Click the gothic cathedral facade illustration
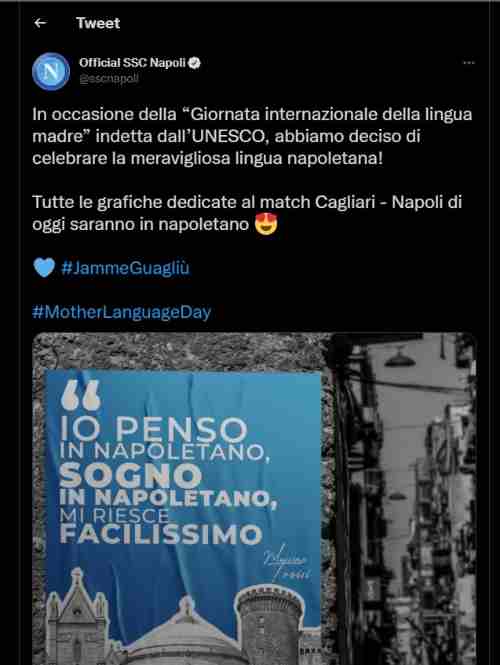Screen dimensions: 500x665 76,617
